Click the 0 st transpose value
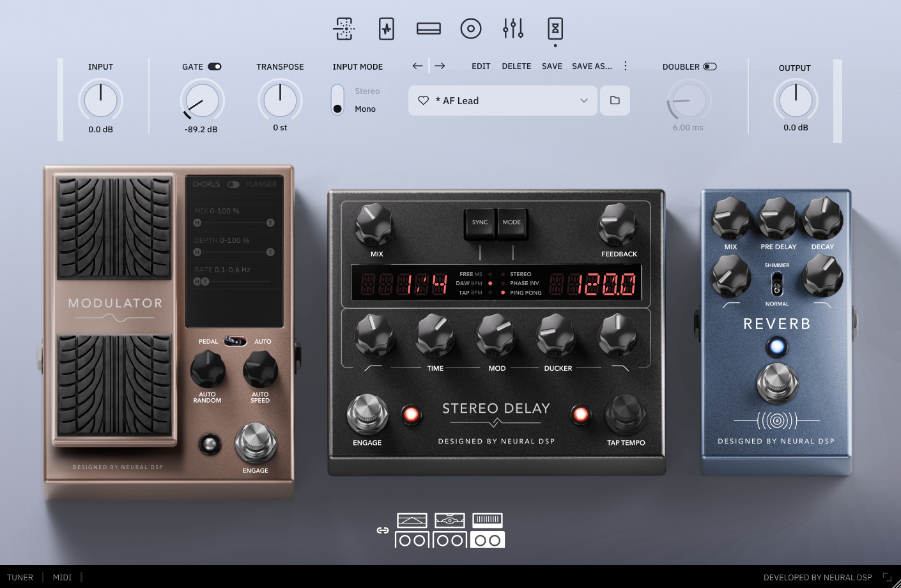 click(280, 127)
